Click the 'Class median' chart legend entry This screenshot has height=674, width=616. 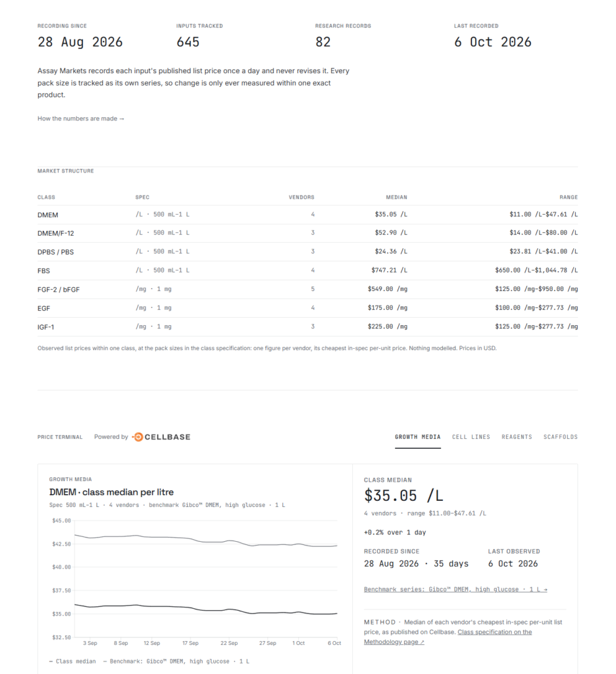click(72, 661)
